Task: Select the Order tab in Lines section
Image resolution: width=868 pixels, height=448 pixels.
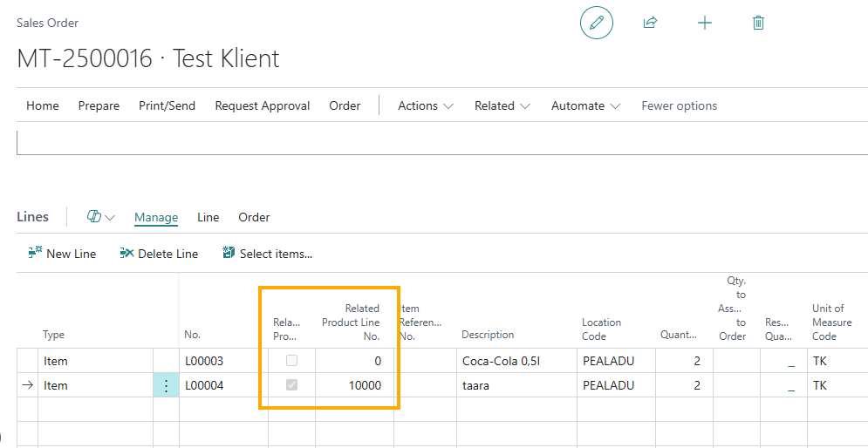Action: (254, 217)
